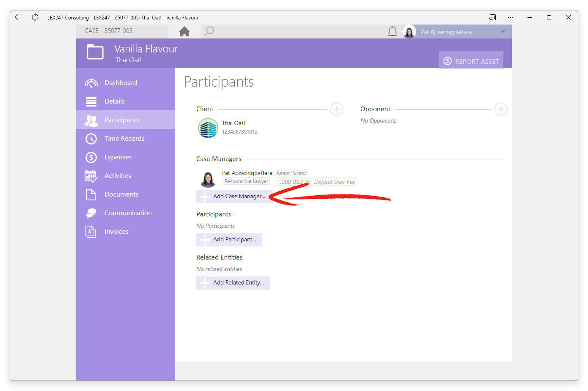Click Add Related Entity... button

click(x=233, y=283)
